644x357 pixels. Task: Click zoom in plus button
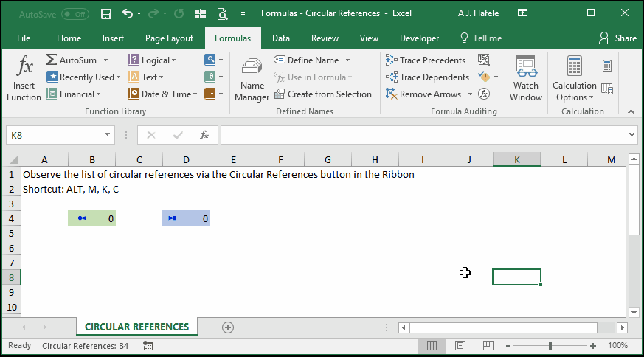pyautogui.click(x=593, y=346)
